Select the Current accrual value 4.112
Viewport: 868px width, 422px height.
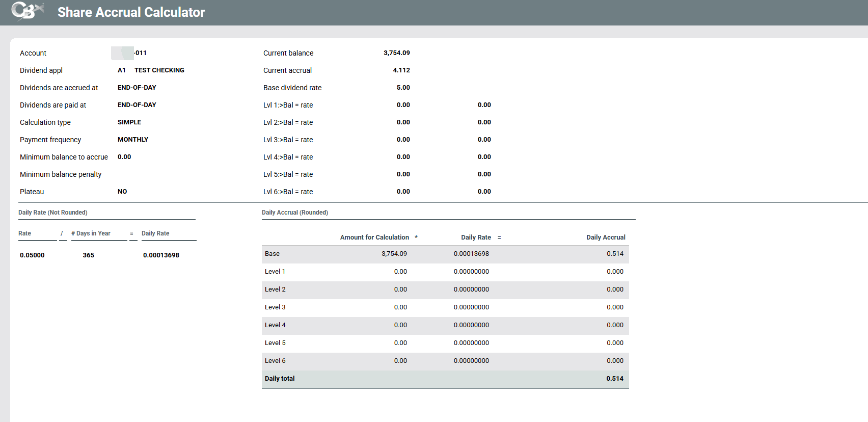click(x=401, y=70)
